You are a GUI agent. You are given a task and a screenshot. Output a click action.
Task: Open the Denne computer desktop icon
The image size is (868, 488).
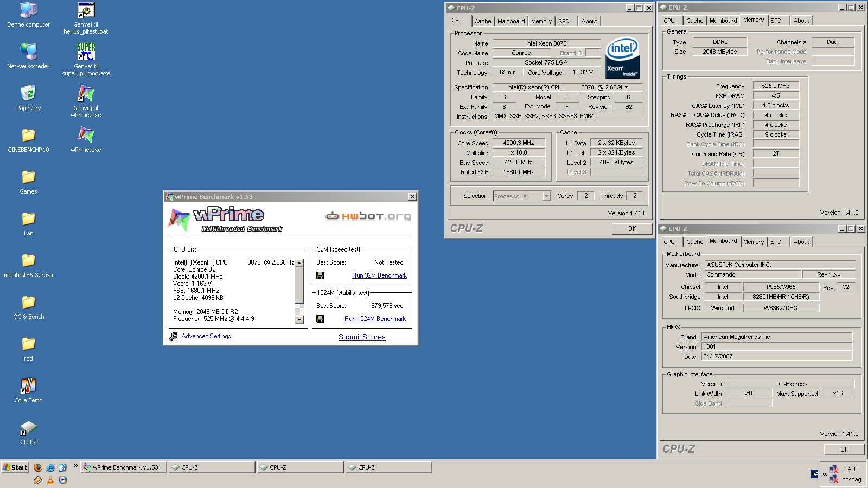[28, 15]
